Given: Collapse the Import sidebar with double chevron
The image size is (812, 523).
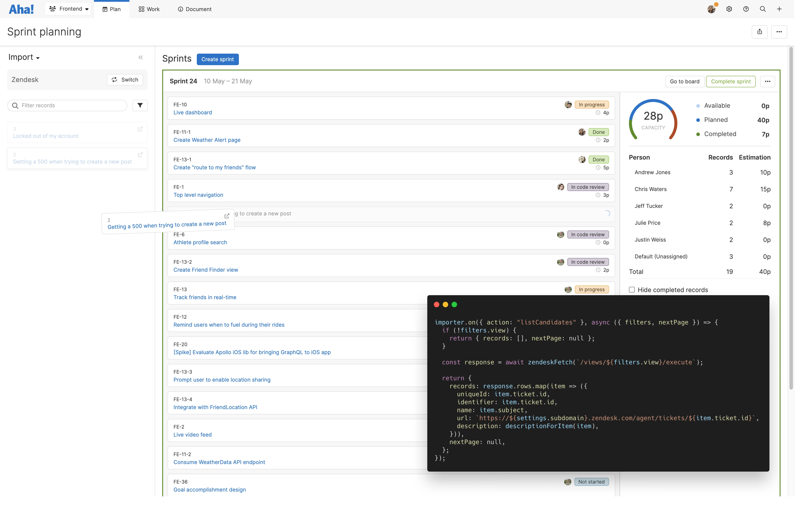Looking at the screenshot, I should 141,57.
